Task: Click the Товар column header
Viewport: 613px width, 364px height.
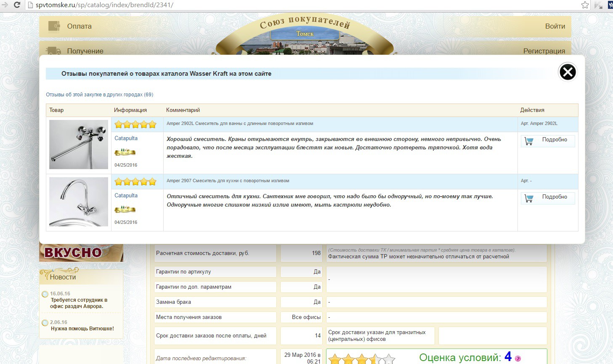Action: click(56, 110)
